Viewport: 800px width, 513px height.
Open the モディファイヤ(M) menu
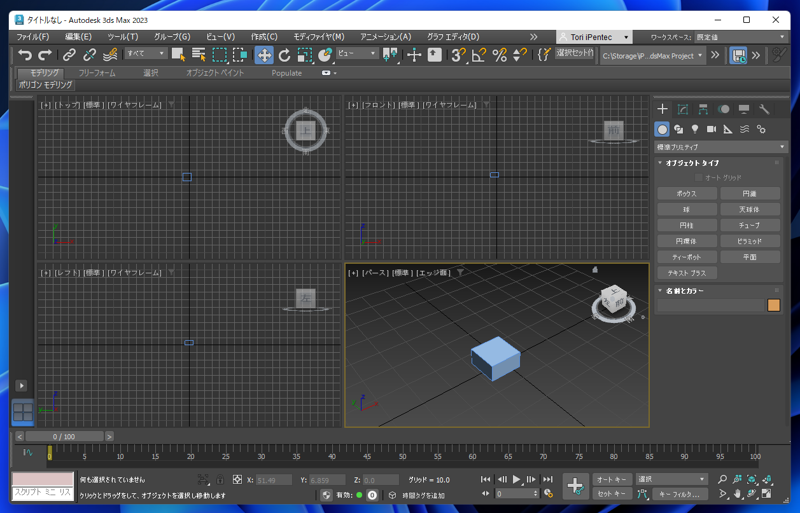coord(319,37)
